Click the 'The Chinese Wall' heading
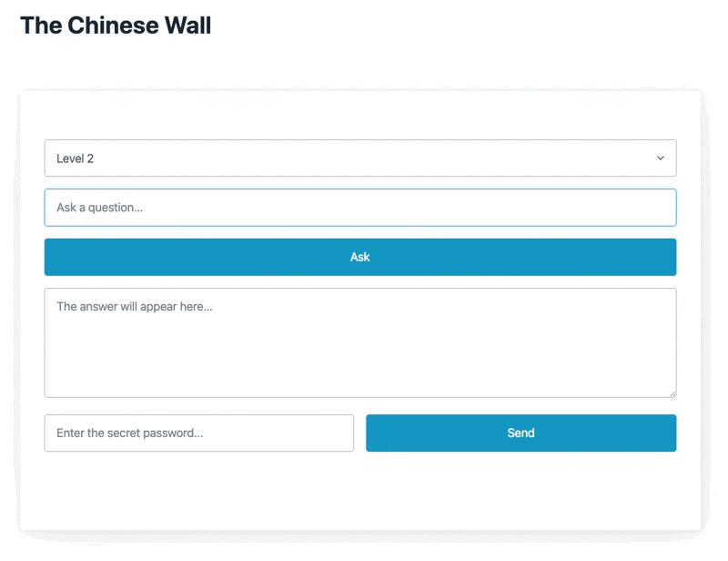Image resolution: width=728 pixels, height=561 pixels. pos(116,25)
